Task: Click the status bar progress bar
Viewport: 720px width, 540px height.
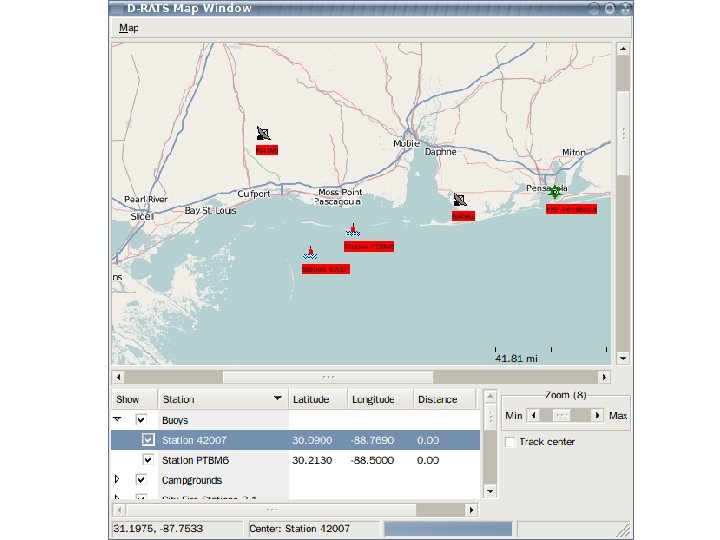Action: coord(448,529)
